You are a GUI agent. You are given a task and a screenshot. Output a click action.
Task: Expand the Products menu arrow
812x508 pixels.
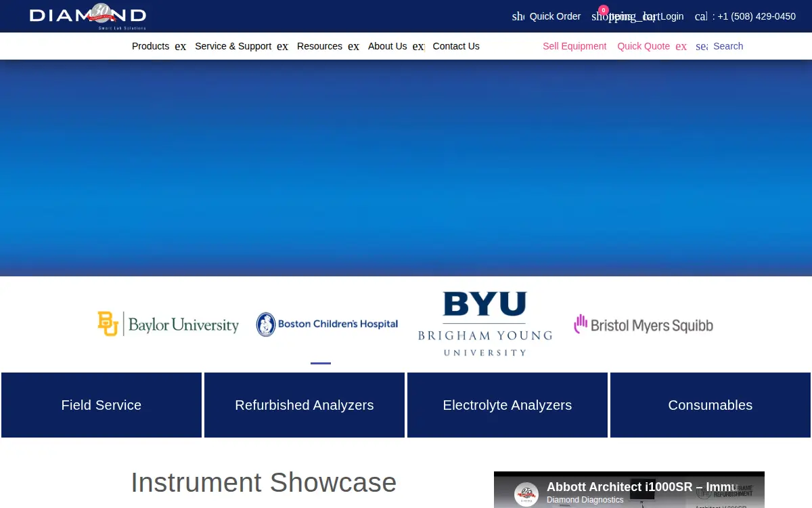180,46
